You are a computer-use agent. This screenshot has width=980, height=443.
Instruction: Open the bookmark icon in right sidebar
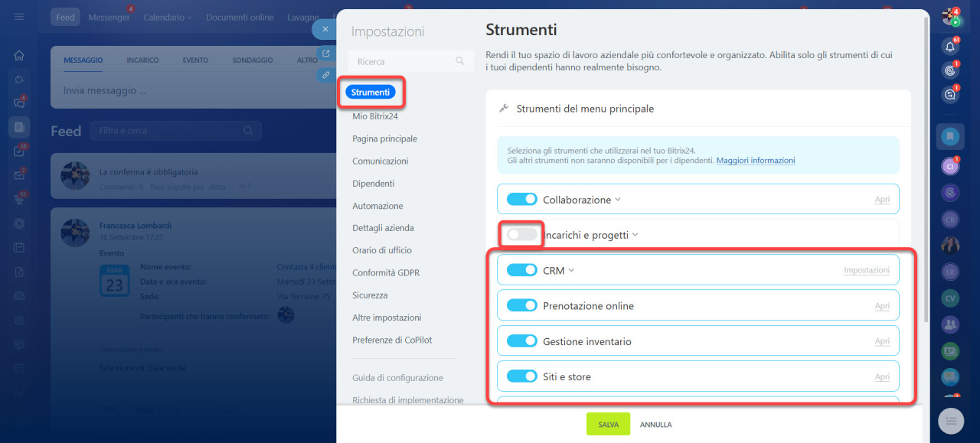[950, 136]
